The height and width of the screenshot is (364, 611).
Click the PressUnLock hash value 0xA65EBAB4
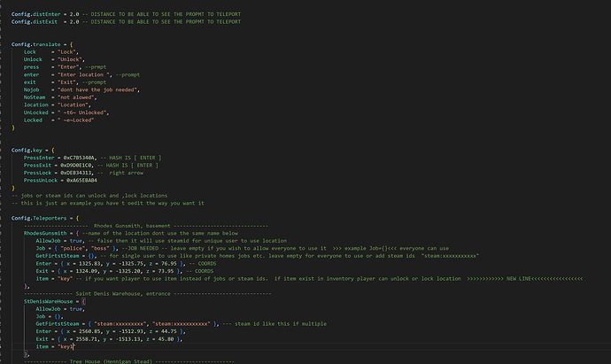(x=87, y=181)
